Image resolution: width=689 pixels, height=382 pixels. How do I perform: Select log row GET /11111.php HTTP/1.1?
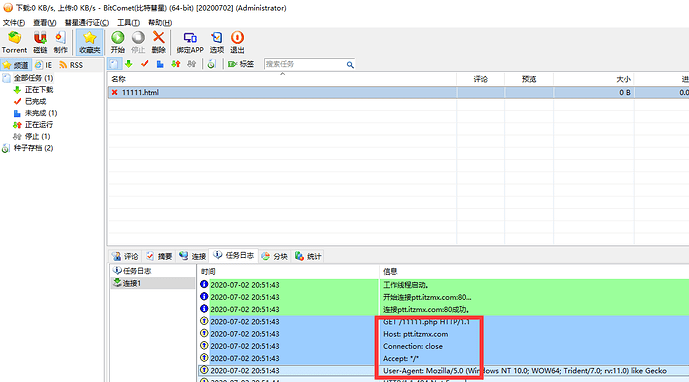[443, 322]
